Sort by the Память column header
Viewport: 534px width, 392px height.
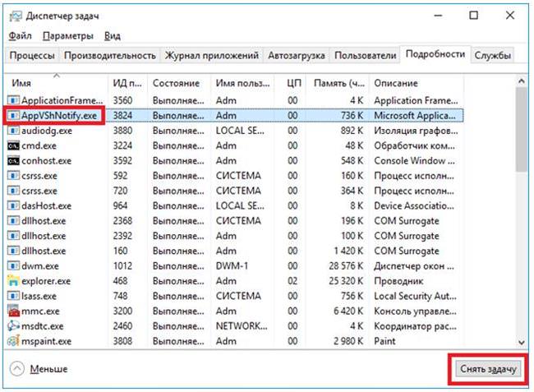pyautogui.click(x=338, y=83)
